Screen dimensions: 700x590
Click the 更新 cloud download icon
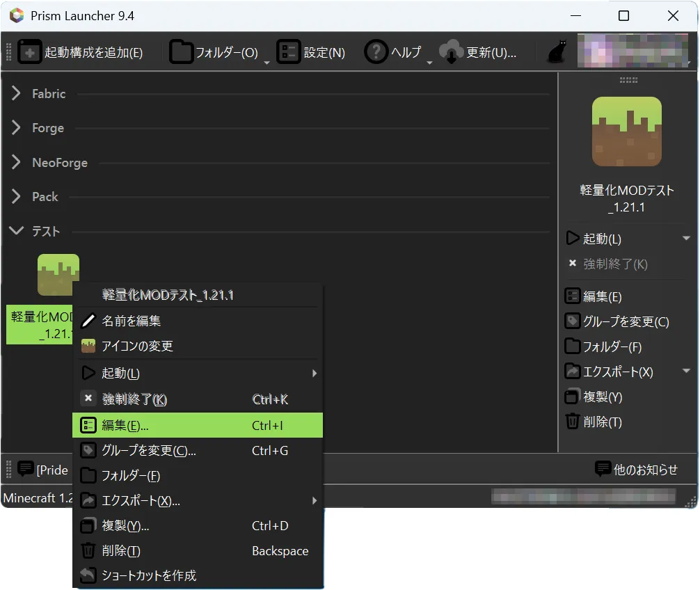(x=451, y=52)
